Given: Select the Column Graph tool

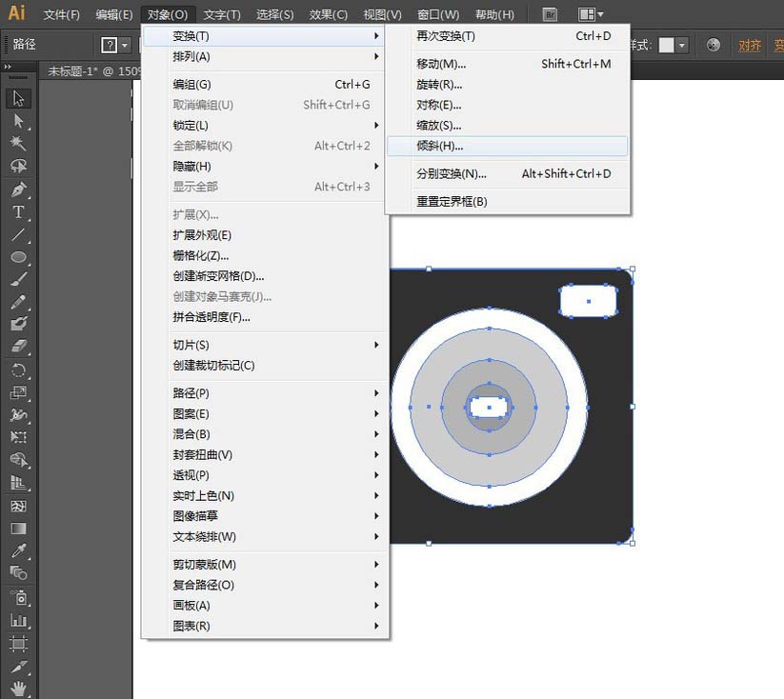Looking at the screenshot, I should click(x=18, y=620).
